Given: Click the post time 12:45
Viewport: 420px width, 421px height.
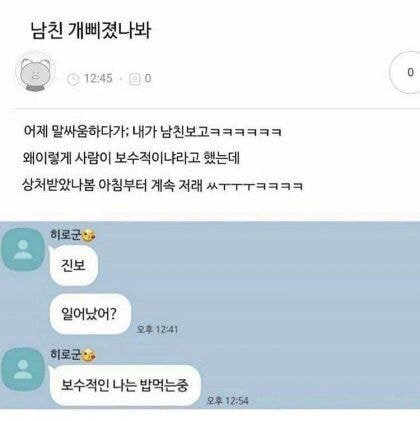Looking at the screenshot, I should (98, 79).
